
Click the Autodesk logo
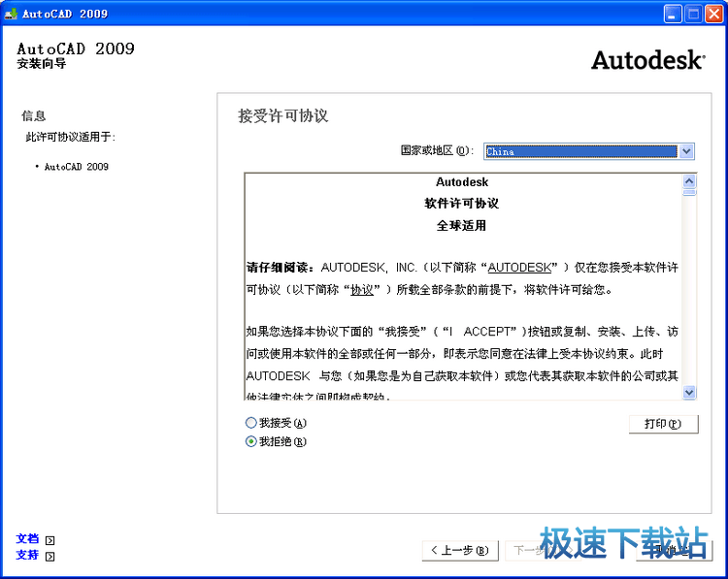648,60
